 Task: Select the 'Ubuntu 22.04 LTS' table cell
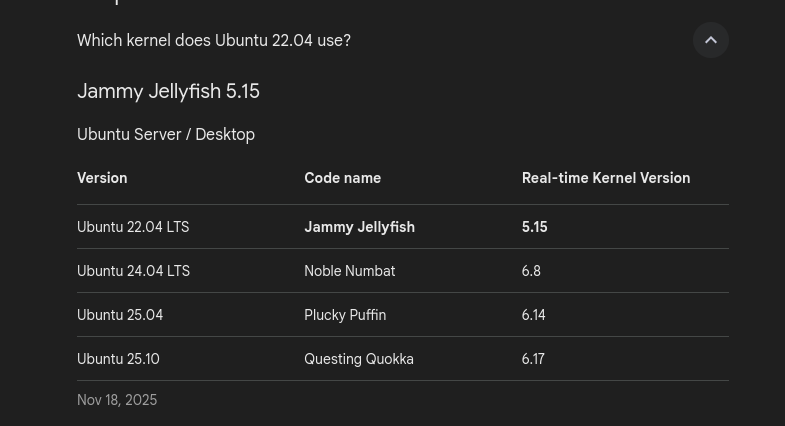(133, 227)
